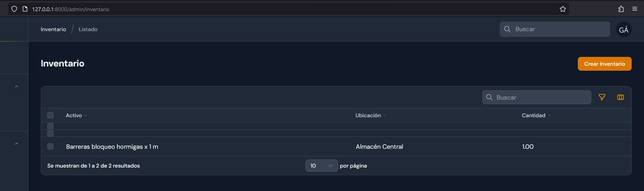Open the browser hamburger menu
This screenshot has width=644, height=191.
click(635, 9)
